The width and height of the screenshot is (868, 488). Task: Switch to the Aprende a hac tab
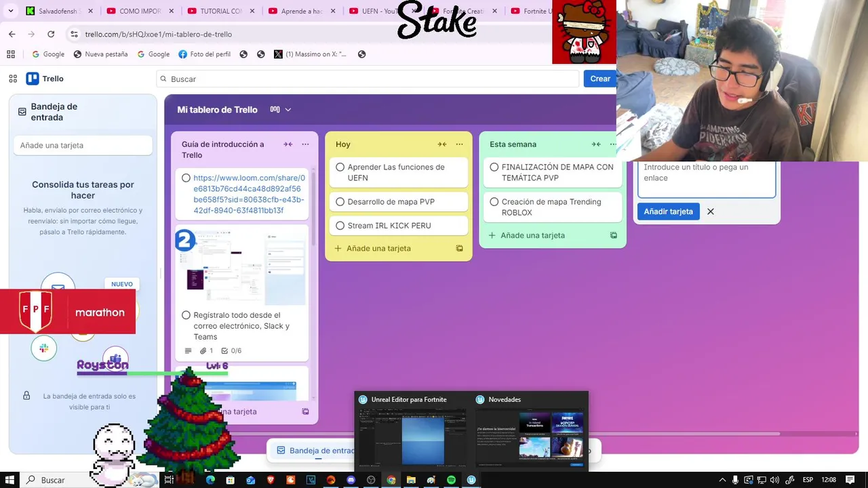click(x=302, y=11)
